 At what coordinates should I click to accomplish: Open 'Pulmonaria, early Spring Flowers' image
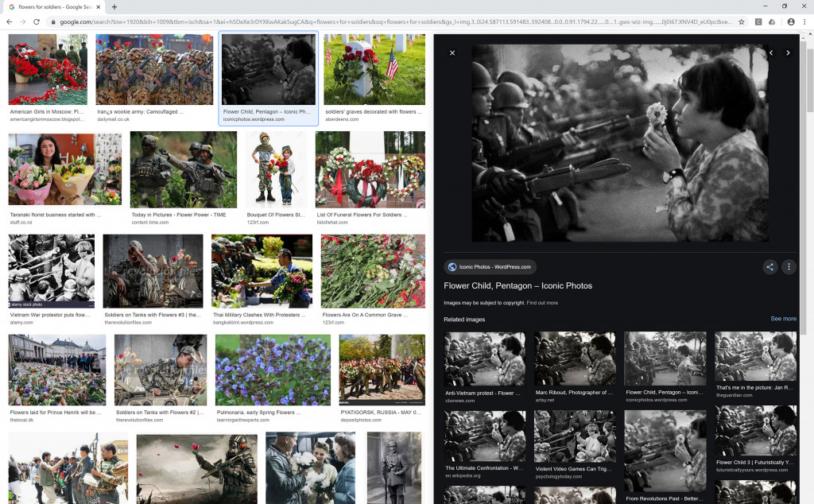(x=273, y=370)
